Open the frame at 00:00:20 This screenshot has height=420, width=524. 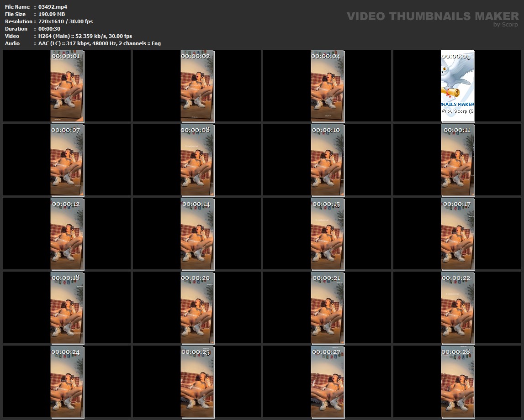(197, 309)
